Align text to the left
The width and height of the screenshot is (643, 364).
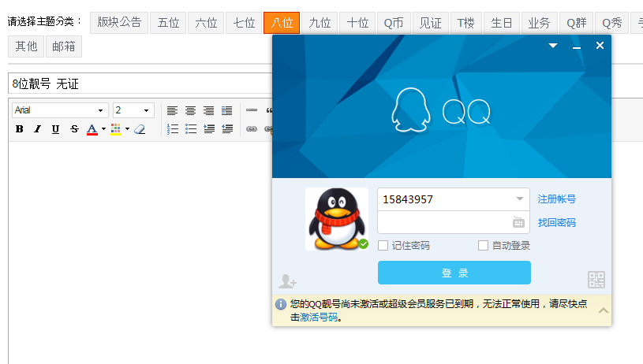[x=172, y=110]
